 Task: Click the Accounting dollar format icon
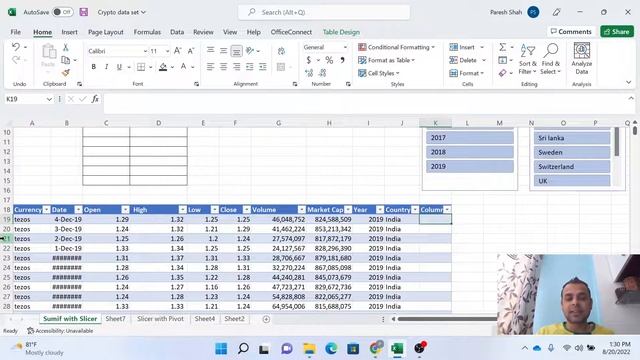(309, 60)
